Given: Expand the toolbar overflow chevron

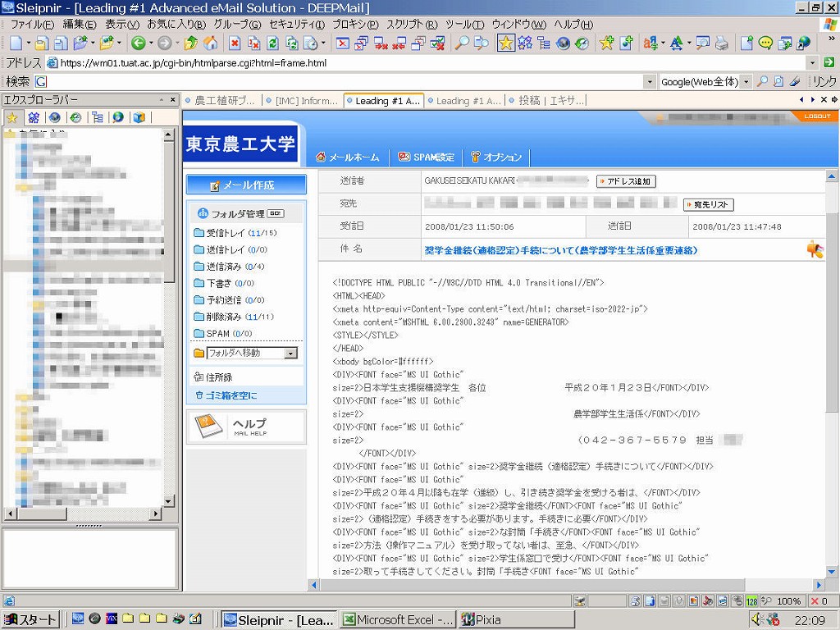Looking at the screenshot, I should pos(832,39).
